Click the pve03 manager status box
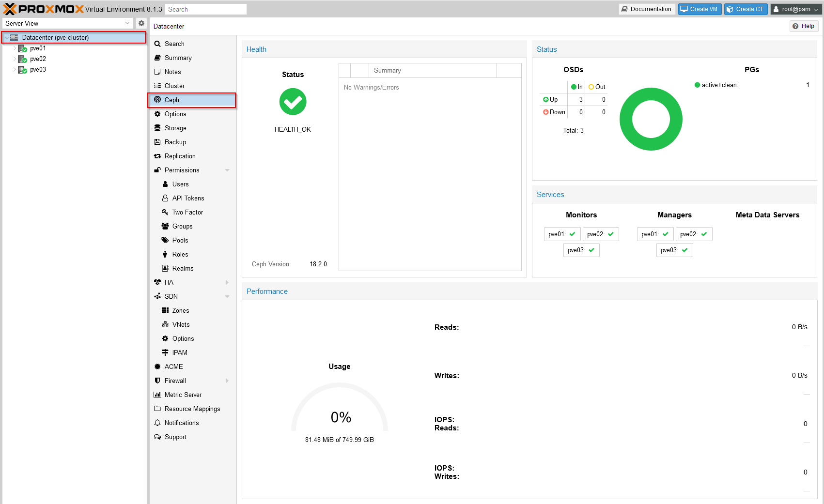 click(674, 250)
